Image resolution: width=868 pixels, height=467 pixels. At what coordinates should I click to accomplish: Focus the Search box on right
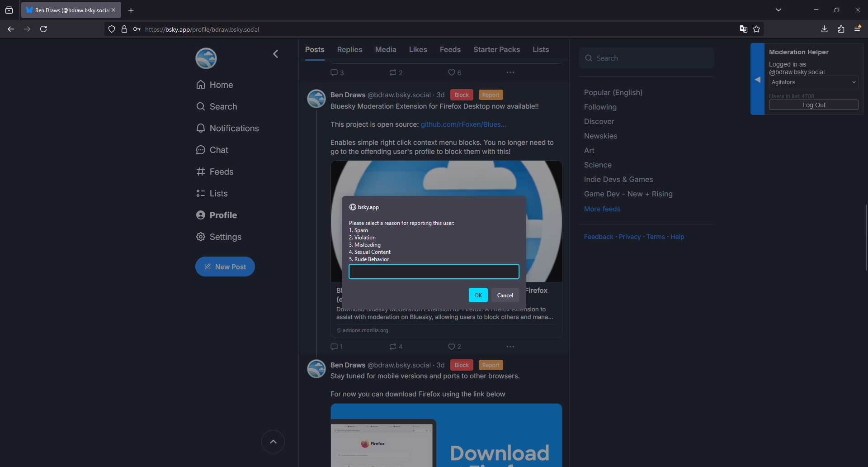coord(646,58)
